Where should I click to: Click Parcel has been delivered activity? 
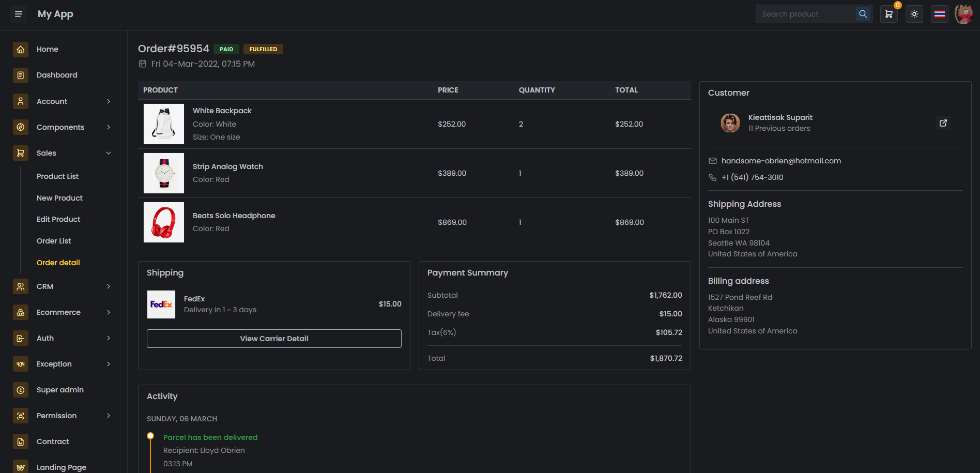pos(210,437)
